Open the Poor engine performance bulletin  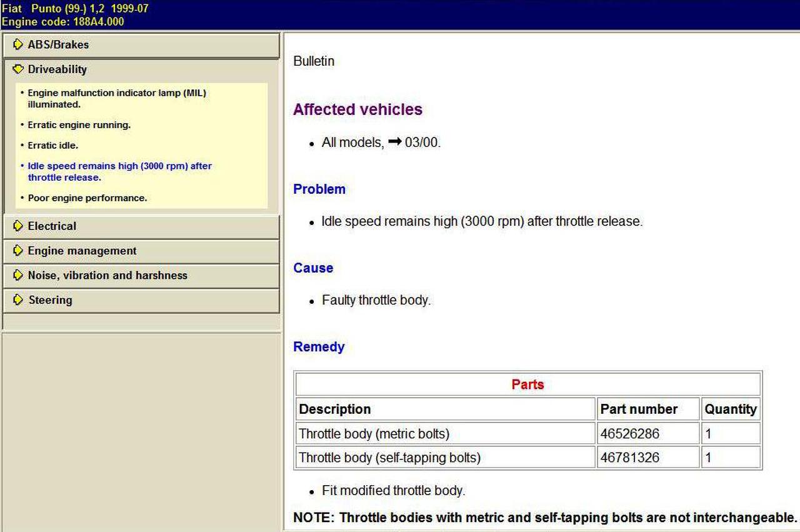(x=87, y=198)
